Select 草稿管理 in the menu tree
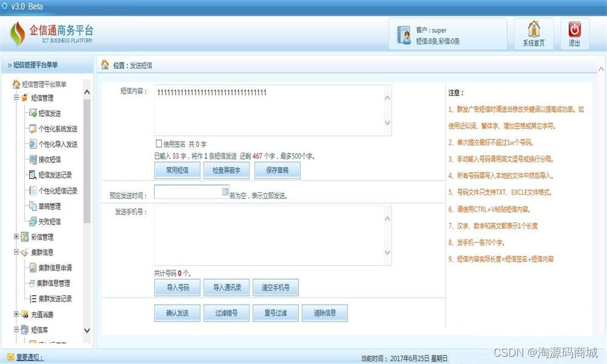607x364 pixels. click(50, 206)
